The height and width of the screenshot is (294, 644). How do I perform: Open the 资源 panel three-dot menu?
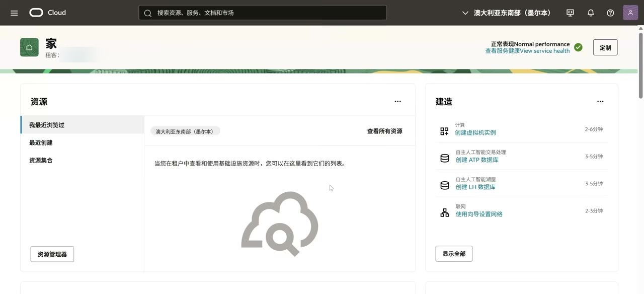point(397,101)
